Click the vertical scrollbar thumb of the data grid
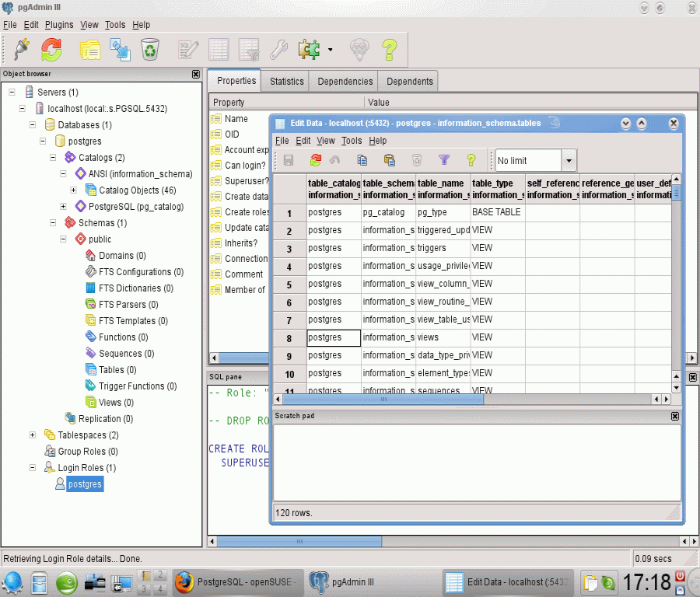Screen dimensions: 700x597 (676, 194)
